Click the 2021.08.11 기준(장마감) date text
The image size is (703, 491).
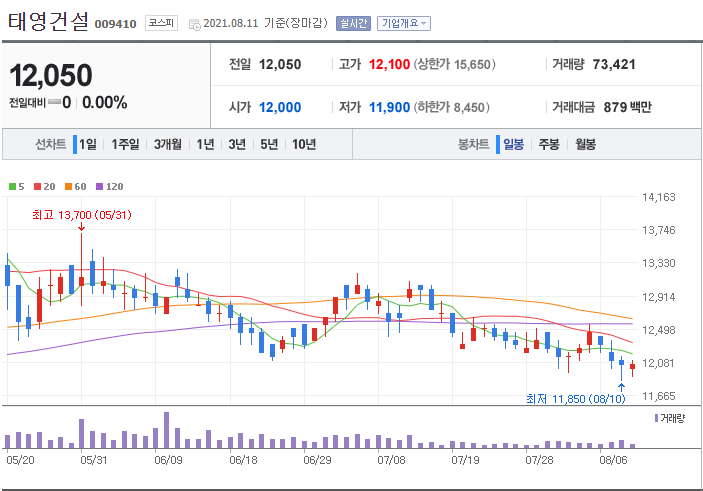click(265, 23)
